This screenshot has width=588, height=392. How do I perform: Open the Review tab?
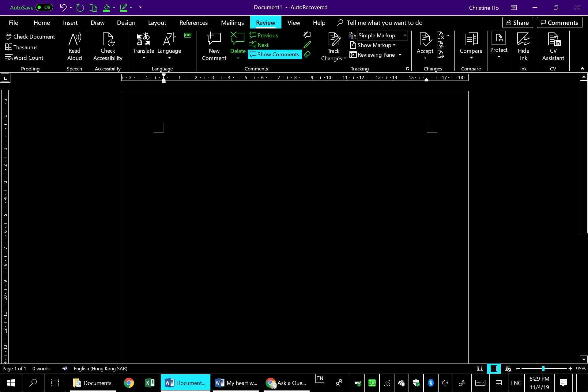point(266,22)
